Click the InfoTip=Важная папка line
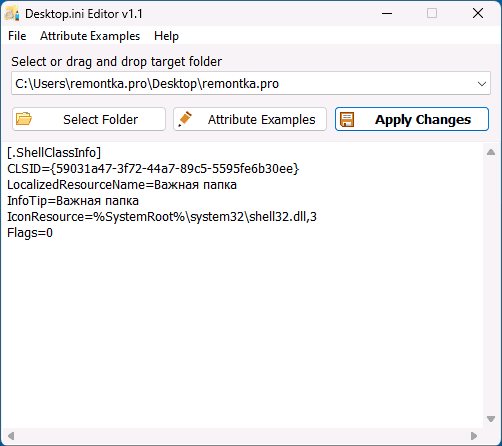502x446 pixels. point(73,201)
